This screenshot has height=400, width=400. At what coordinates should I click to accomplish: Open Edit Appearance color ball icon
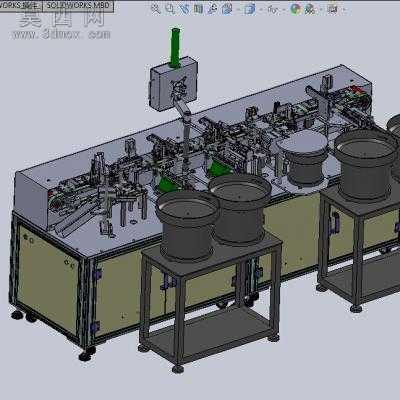pyautogui.click(x=296, y=9)
